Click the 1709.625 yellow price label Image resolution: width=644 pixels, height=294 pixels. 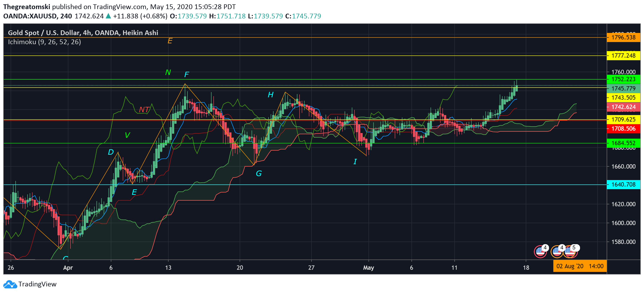[x=623, y=119]
